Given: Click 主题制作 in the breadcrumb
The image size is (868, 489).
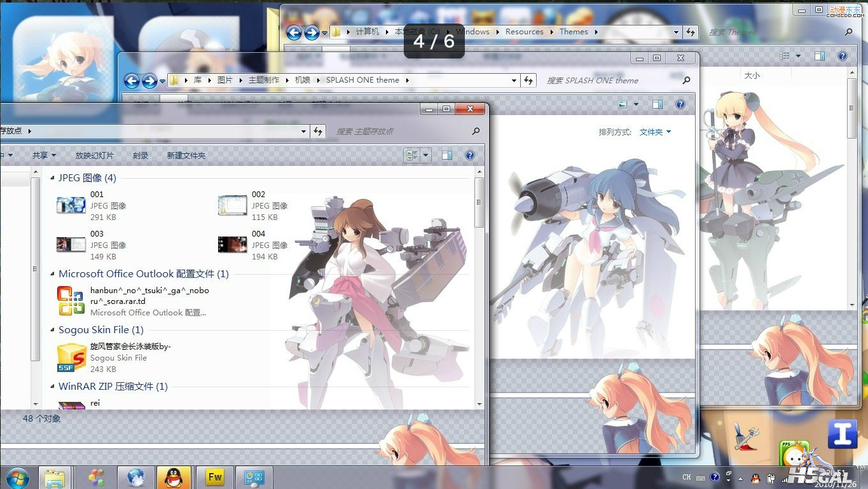Looking at the screenshot, I should click(x=264, y=80).
